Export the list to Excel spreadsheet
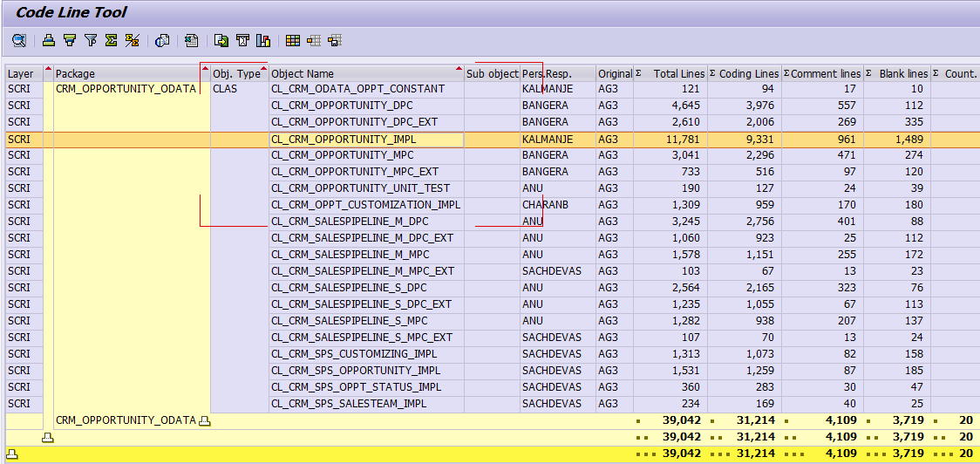Viewport: 980px width, 464px height. click(191, 41)
